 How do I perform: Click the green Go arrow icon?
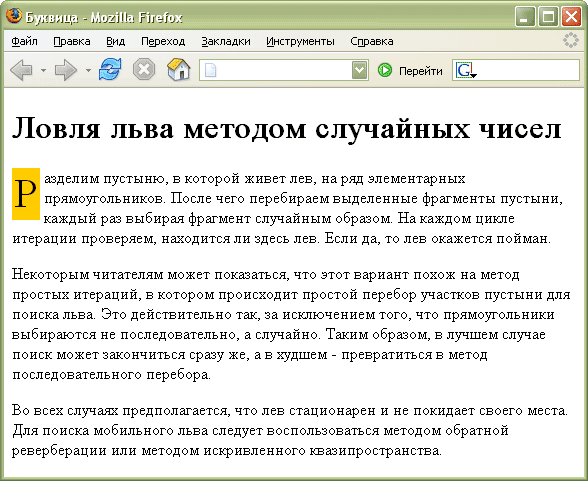[384, 70]
